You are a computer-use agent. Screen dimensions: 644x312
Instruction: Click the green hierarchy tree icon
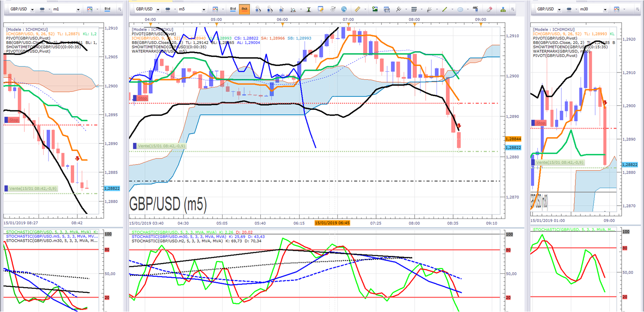click(503, 9)
